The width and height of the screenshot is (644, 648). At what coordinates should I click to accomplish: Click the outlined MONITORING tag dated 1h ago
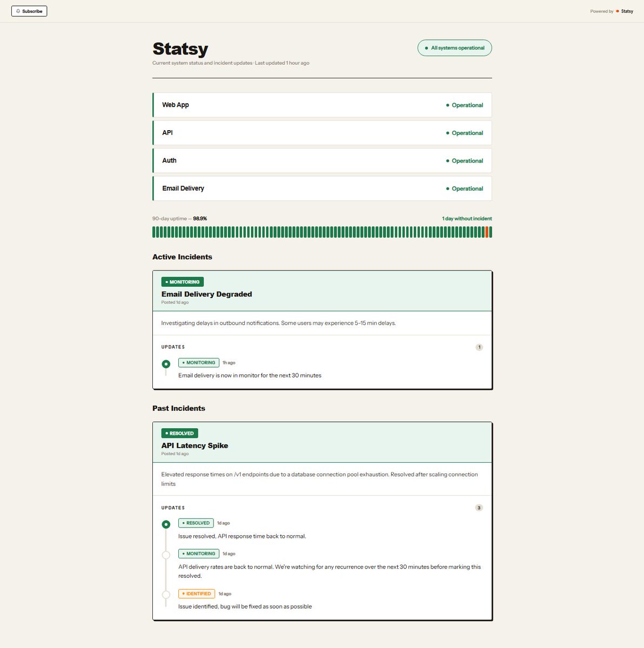coord(198,363)
